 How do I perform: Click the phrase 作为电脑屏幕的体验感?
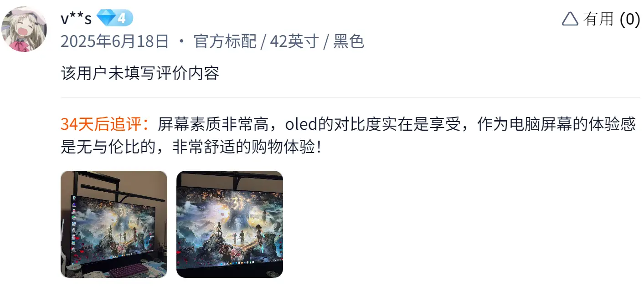pos(556,124)
